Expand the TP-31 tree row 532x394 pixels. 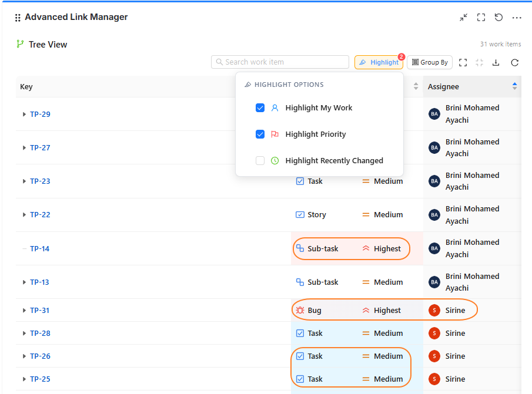pyautogui.click(x=24, y=311)
